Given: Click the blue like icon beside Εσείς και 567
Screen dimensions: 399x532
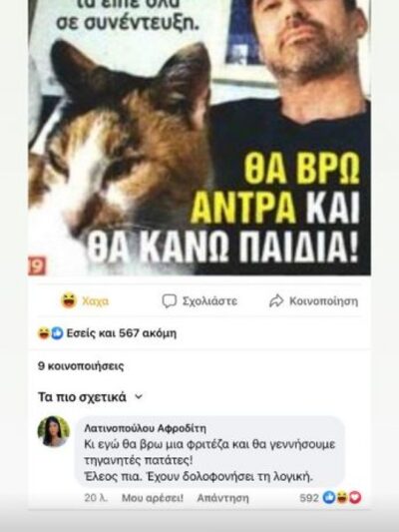Looking at the screenshot, I should (x=57, y=333).
